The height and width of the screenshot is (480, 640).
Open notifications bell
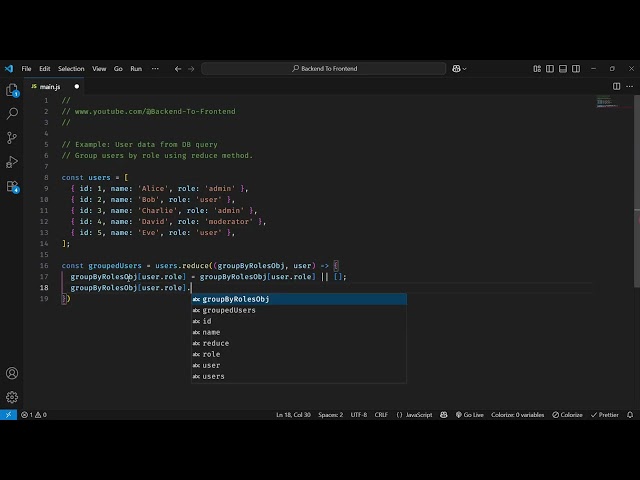click(630, 415)
